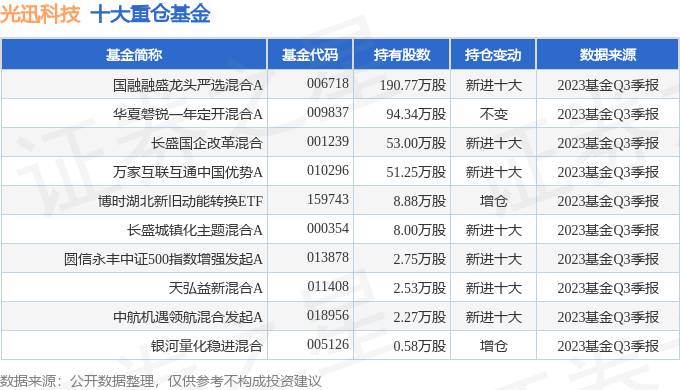This screenshot has width=680, height=390.
Task: Click fund code 006718
Action: click(x=328, y=83)
